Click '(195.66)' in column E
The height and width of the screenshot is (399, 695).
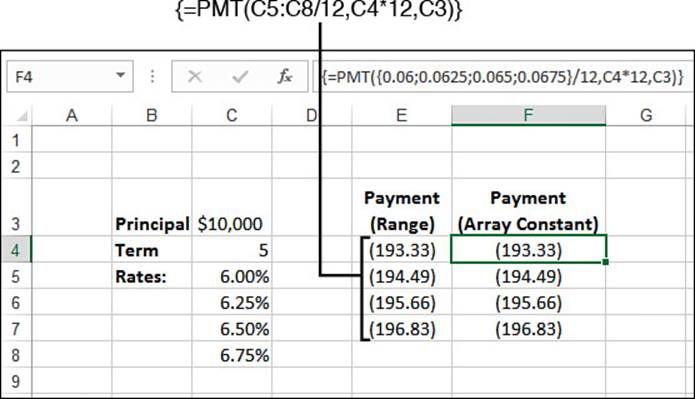click(402, 302)
